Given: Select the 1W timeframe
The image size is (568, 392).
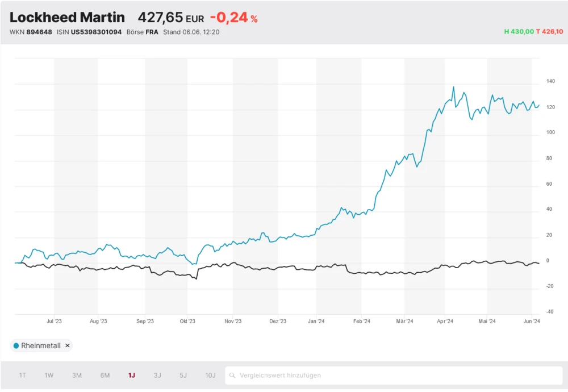Looking at the screenshot, I should point(49,375).
